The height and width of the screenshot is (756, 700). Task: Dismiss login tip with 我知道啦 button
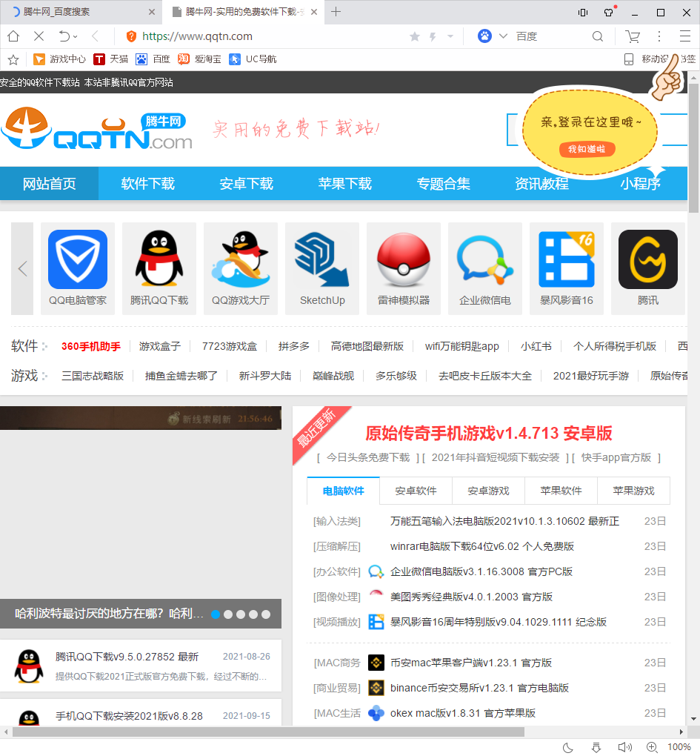[x=587, y=149]
